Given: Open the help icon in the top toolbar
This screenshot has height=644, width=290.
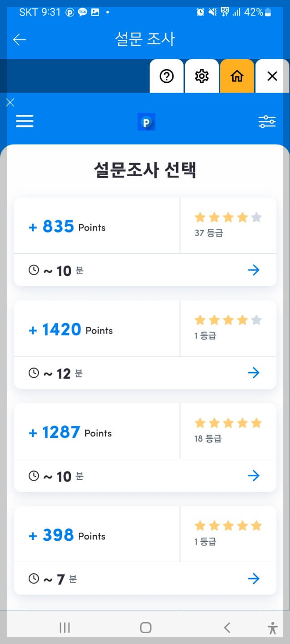Looking at the screenshot, I should tap(166, 76).
